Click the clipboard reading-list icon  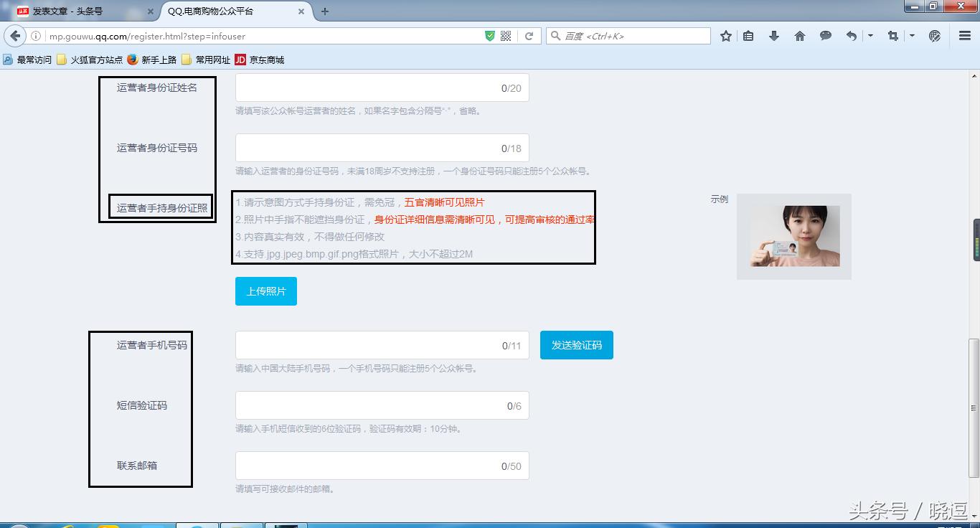[x=748, y=35]
